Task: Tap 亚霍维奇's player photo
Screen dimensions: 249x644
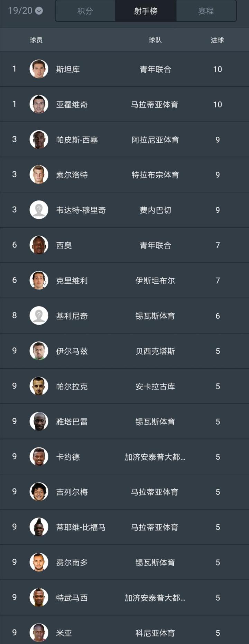Action: [39, 105]
